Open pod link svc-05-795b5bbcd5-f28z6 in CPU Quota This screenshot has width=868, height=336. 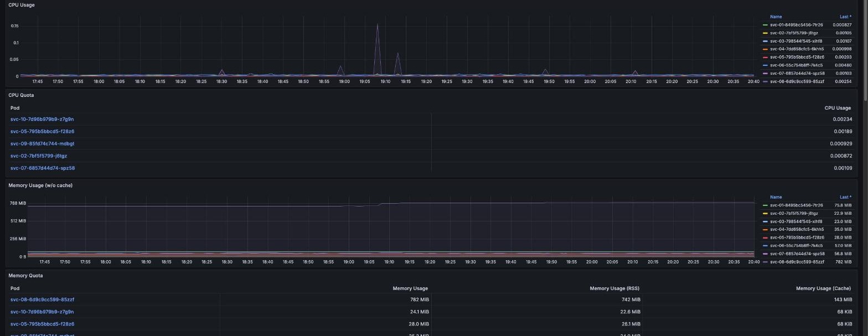pos(42,132)
